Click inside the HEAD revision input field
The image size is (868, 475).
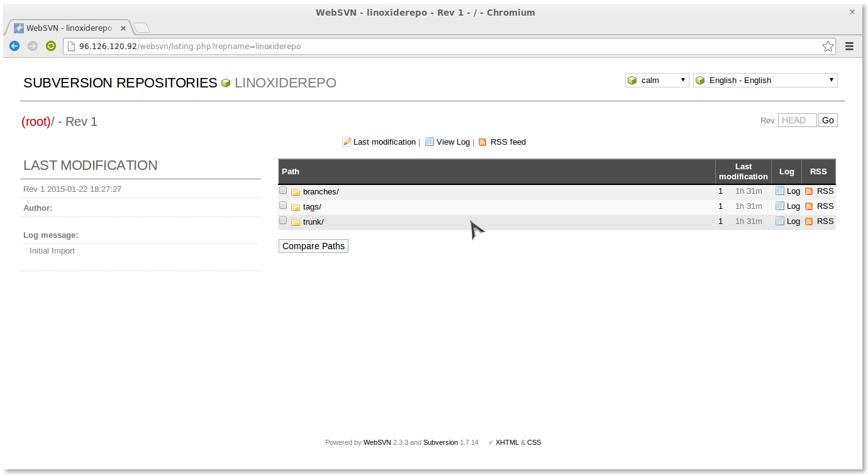(797, 120)
